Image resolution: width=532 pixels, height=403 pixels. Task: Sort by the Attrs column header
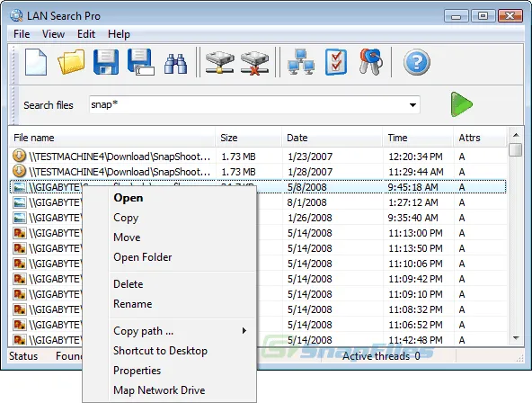[x=481, y=138]
